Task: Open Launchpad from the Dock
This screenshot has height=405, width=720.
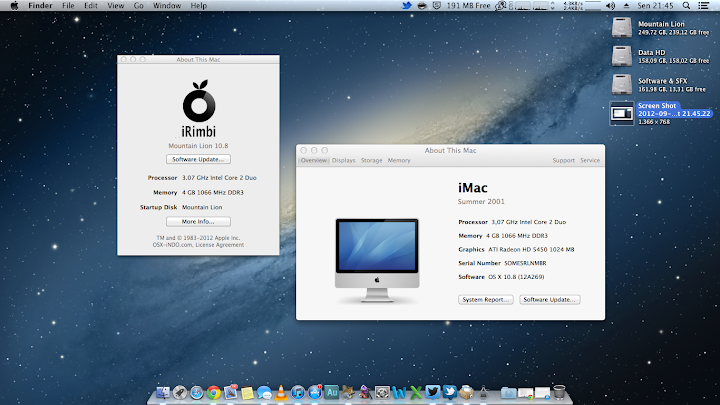Action: (x=180, y=393)
